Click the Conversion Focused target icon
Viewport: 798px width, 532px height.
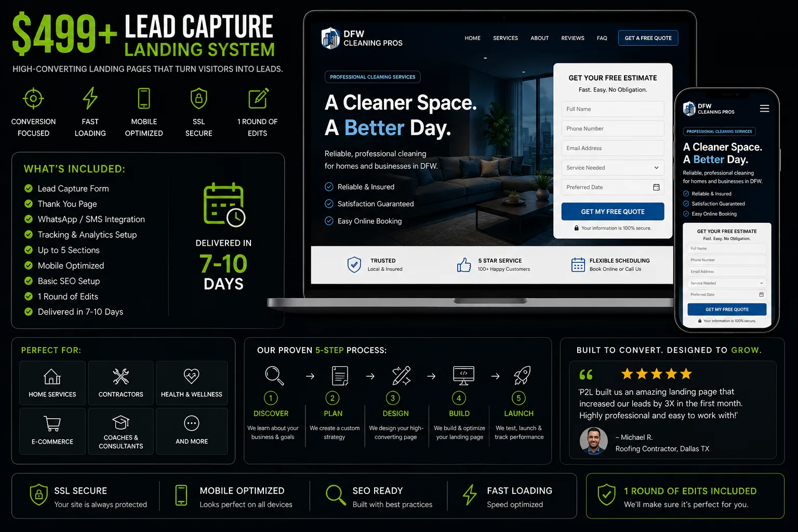pos(33,98)
